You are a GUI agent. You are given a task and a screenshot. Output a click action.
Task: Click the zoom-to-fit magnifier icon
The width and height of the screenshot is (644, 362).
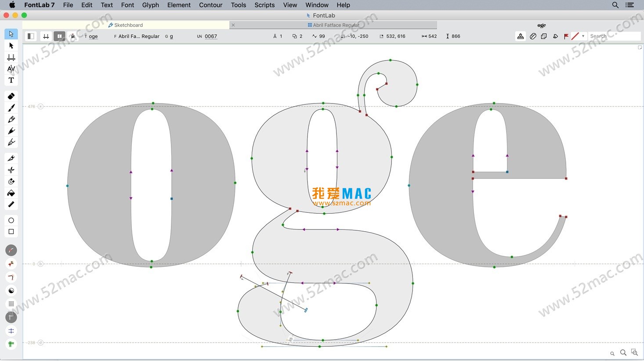coord(634,352)
